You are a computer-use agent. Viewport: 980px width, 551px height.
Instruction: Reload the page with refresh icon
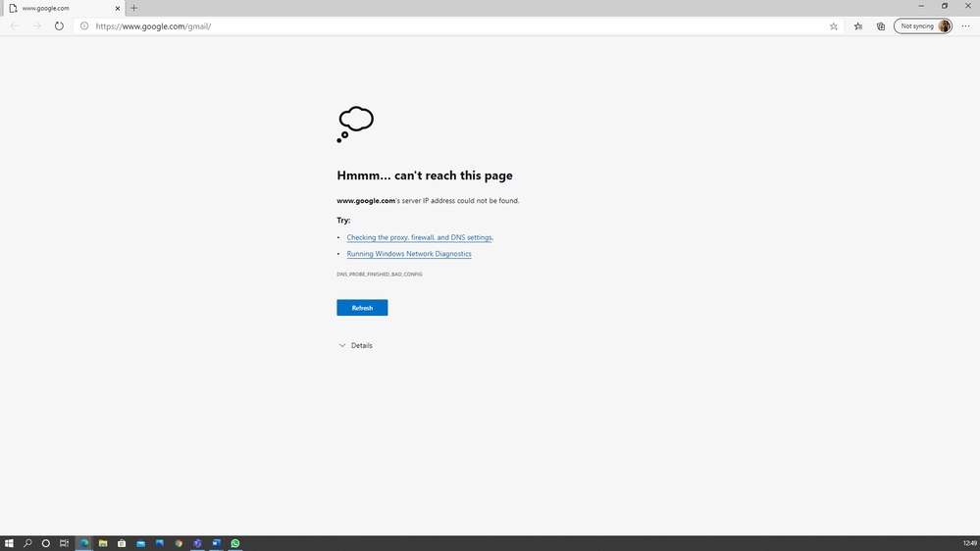pyautogui.click(x=59, y=26)
